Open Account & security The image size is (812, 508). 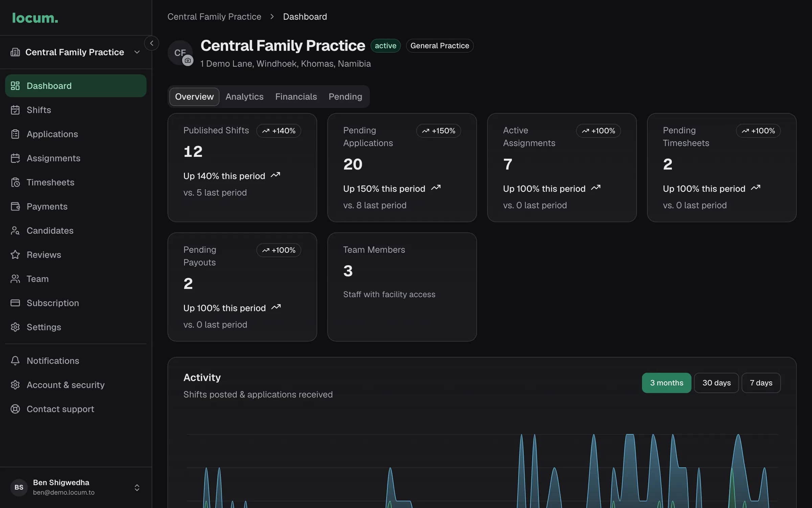pos(76,385)
